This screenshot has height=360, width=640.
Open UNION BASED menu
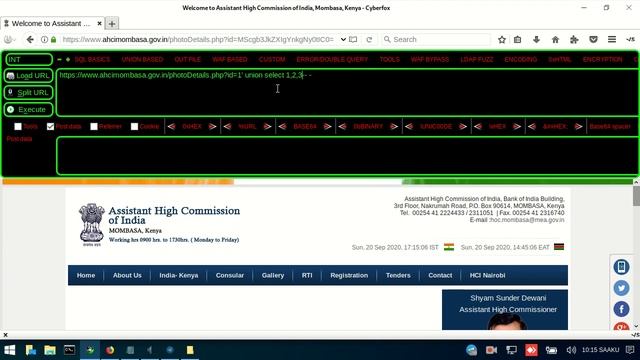click(142, 60)
